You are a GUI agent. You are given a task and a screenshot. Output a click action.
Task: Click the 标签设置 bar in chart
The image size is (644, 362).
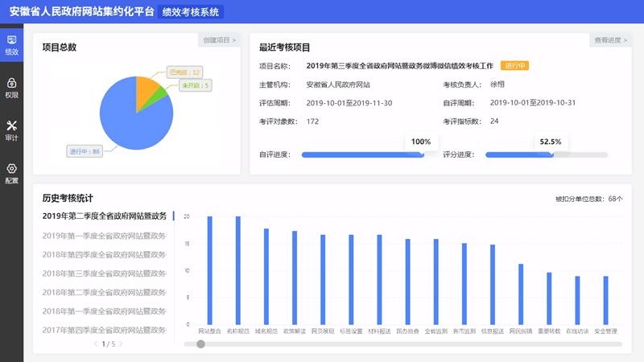tap(351, 280)
